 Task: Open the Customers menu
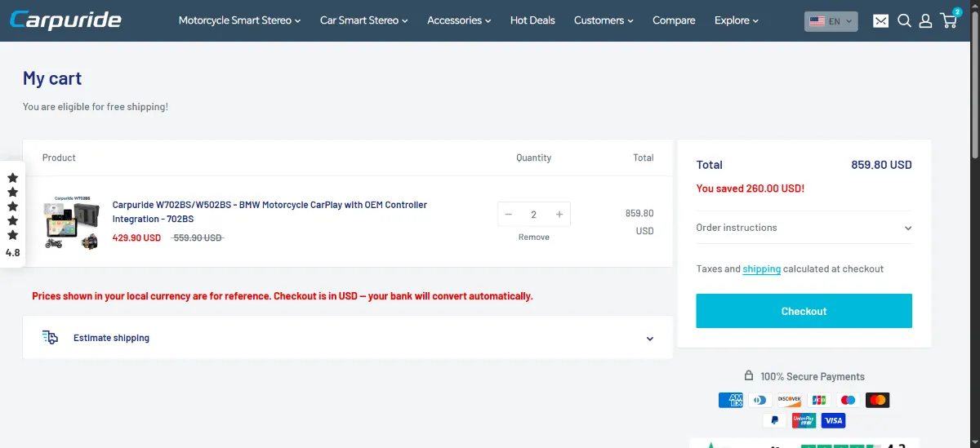pos(604,20)
